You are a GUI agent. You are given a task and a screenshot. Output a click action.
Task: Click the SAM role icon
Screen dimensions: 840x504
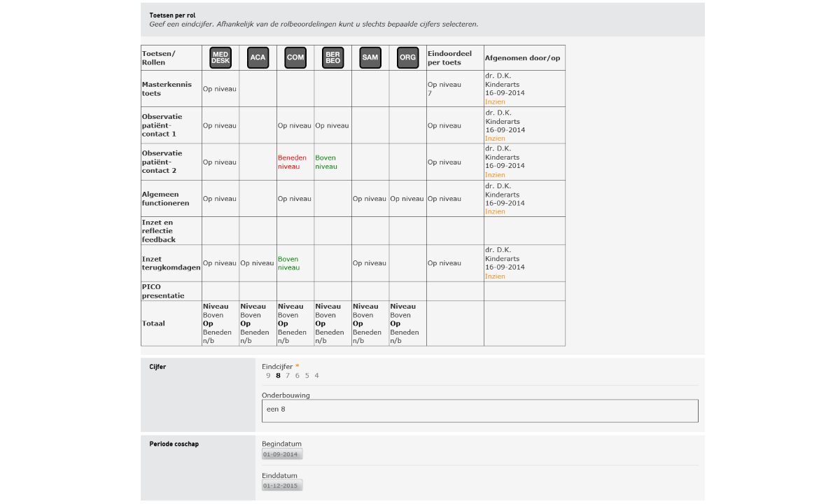[x=370, y=57]
